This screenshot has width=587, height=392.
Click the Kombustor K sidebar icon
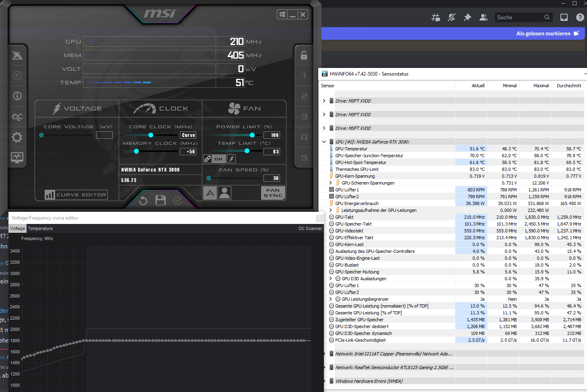pyautogui.click(x=17, y=75)
